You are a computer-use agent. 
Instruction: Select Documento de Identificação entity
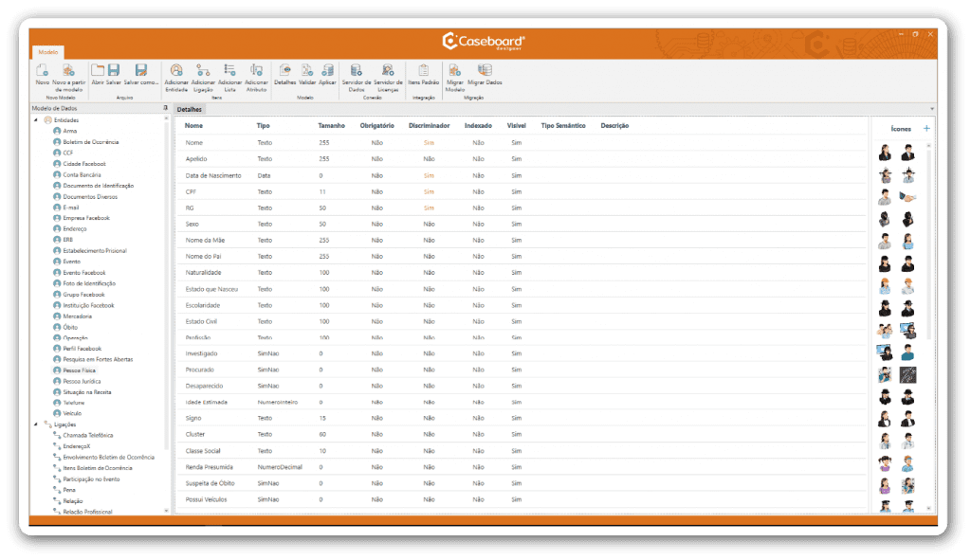tap(98, 186)
